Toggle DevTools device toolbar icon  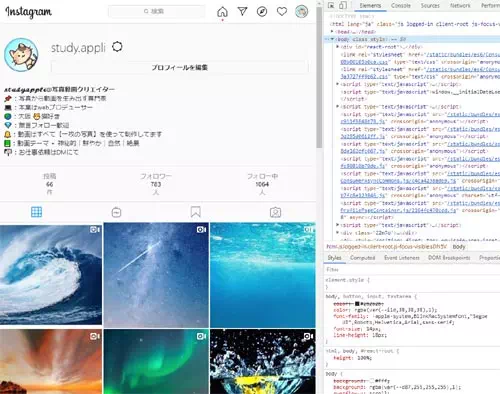point(342,5)
